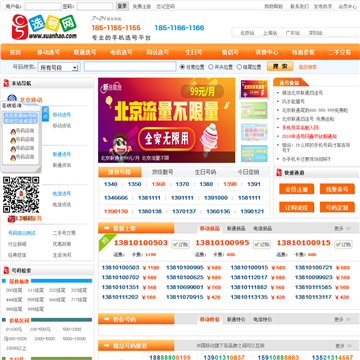Click the 订购流程 quick channel button
This screenshot has height=360, width=360.
point(296,207)
